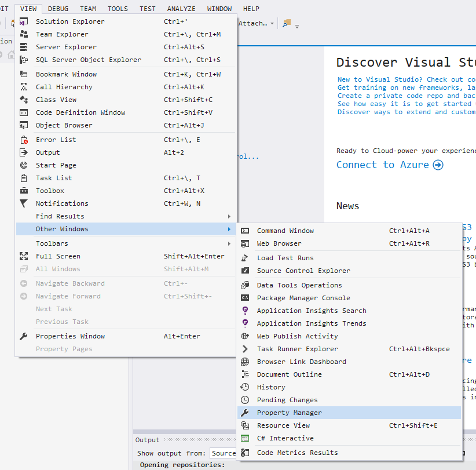This screenshot has height=470, width=476.
Task: Click the Output menu icon
Action: pyautogui.click(x=24, y=153)
